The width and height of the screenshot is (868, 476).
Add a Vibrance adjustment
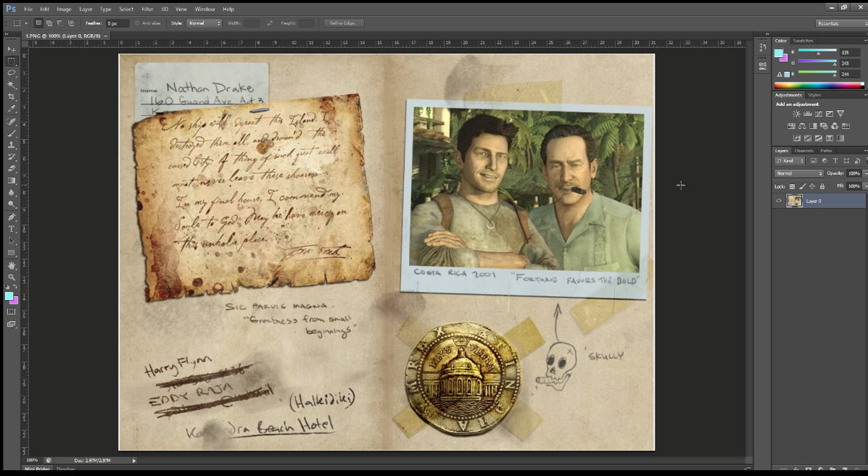tap(840, 113)
